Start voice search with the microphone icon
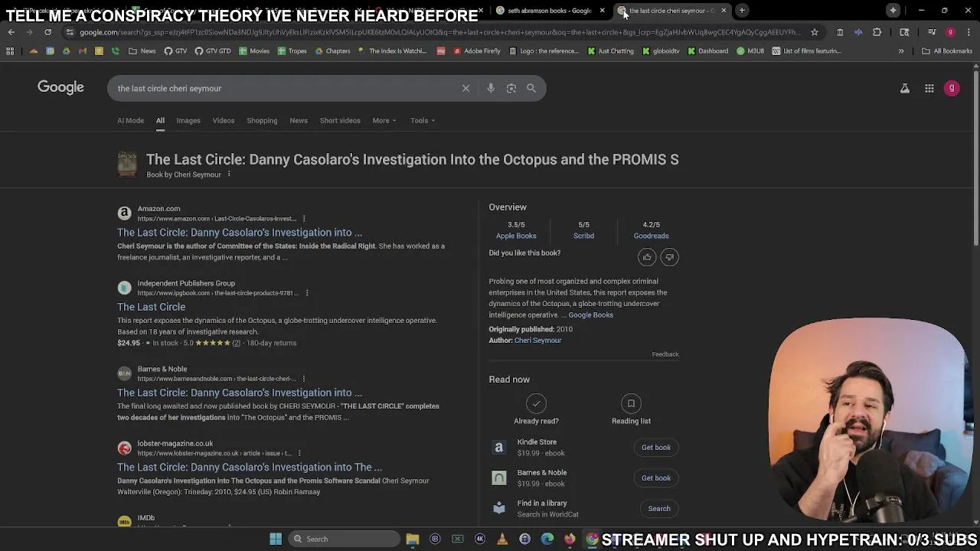980x551 pixels. coord(491,88)
